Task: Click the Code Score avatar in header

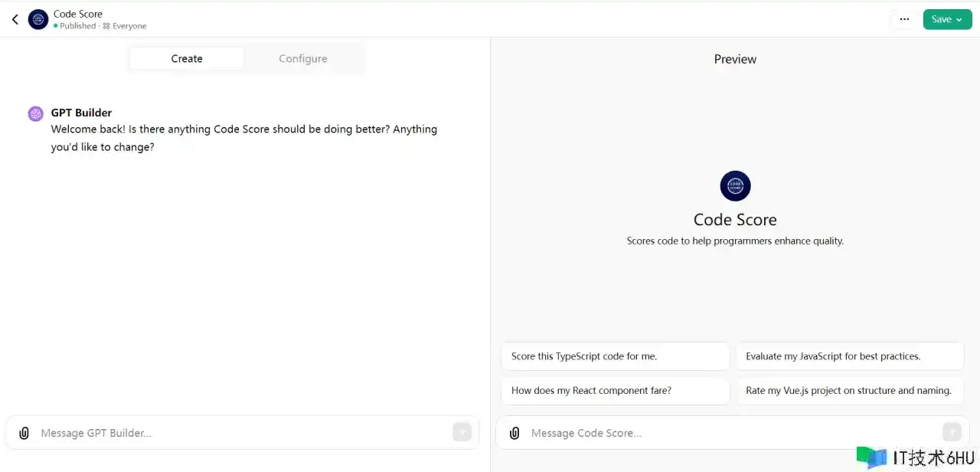Action: 38,19
